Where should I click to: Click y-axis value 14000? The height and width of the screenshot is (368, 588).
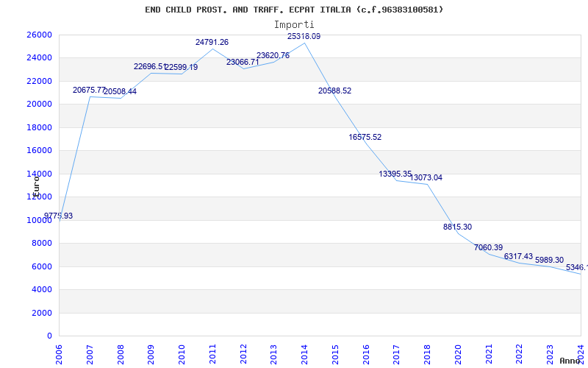(39, 174)
